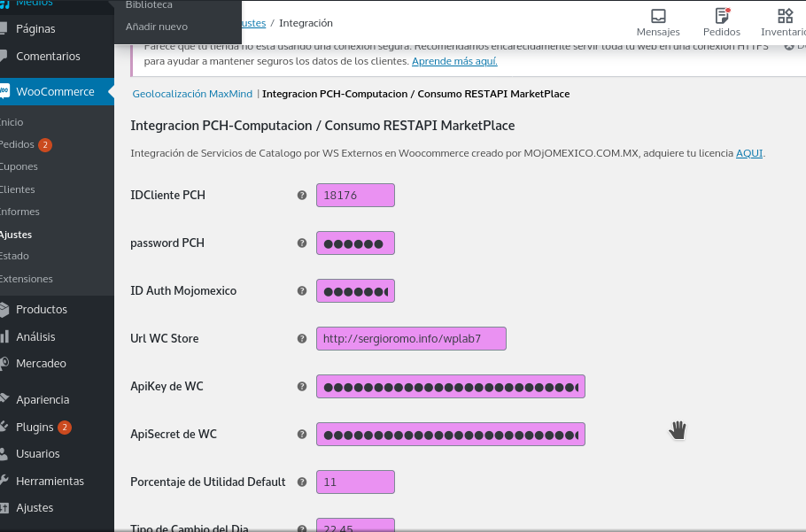Image resolution: width=806 pixels, height=532 pixels.
Task: Click help icon beside IDCliente PCH
Action: point(302,196)
